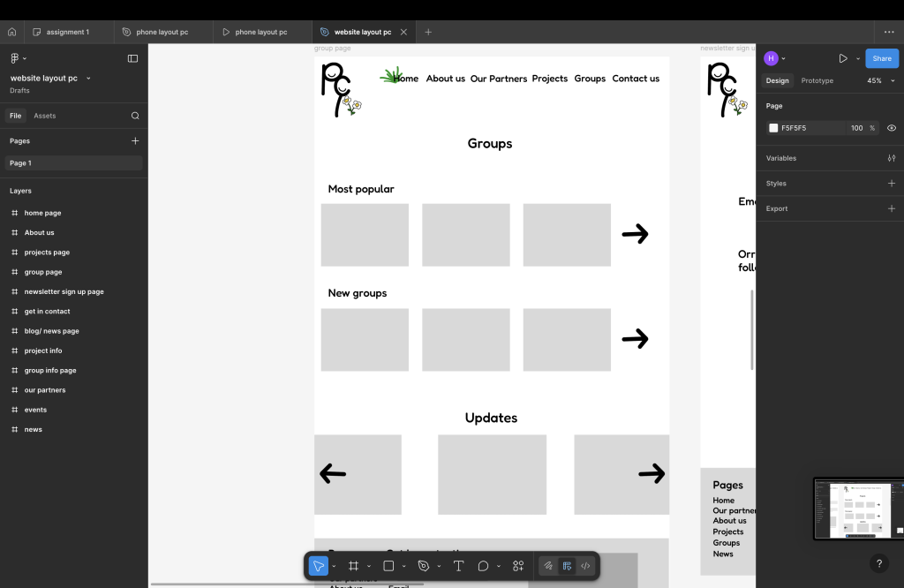This screenshot has height=588, width=904.
Task: Go to the Figma home icon
Action: coord(12,32)
